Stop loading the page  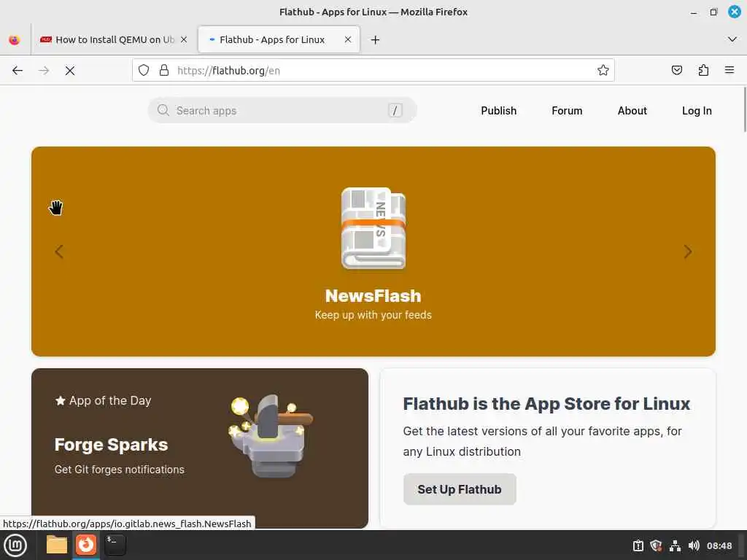point(70,71)
